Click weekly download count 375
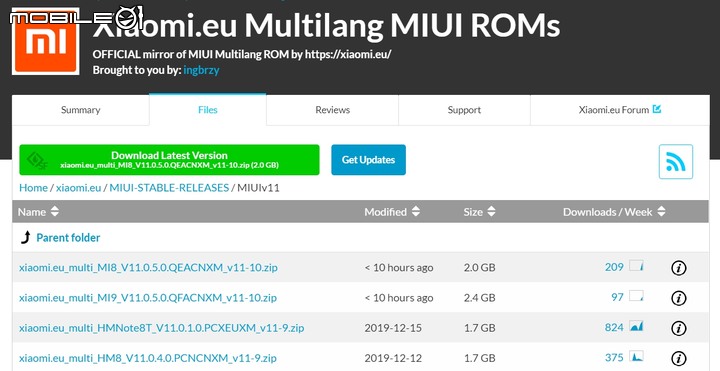Image resolution: width=720 pixels, height=371 pixels. coord(614,357)
